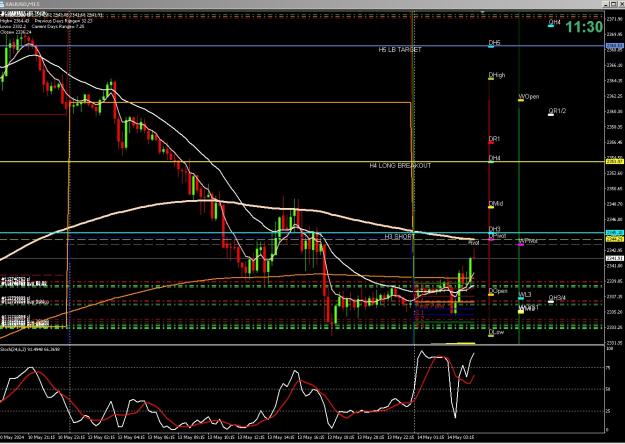Click the Stoch indicator label in subwindow

click(x=30, y=350)
